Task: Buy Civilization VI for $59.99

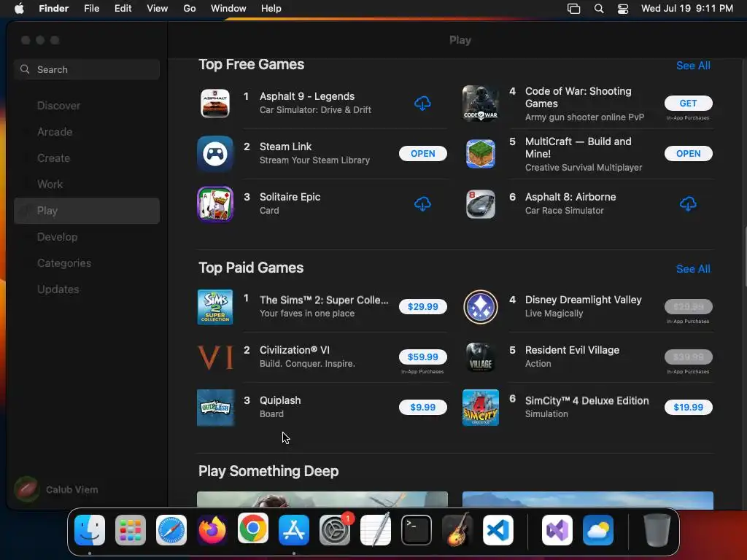Action: click(x=422, y=357)
